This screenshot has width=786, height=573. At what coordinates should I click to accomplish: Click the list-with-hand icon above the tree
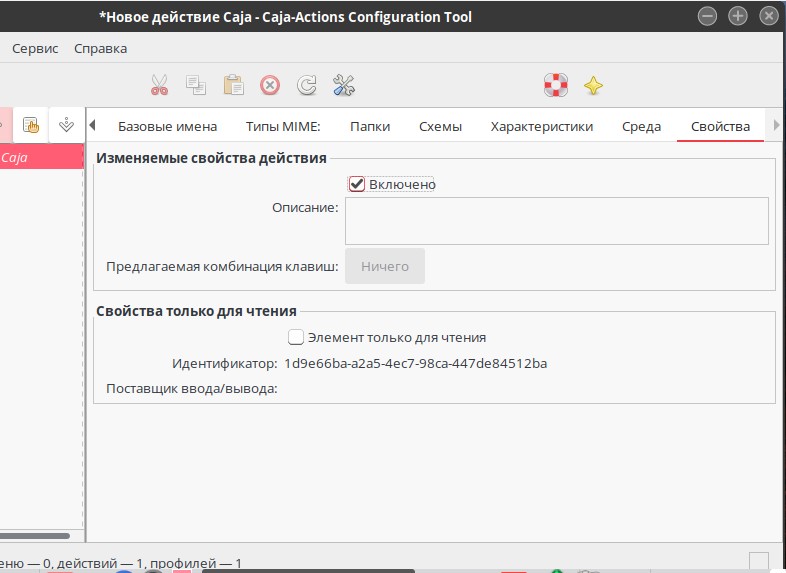coord(31,125)
